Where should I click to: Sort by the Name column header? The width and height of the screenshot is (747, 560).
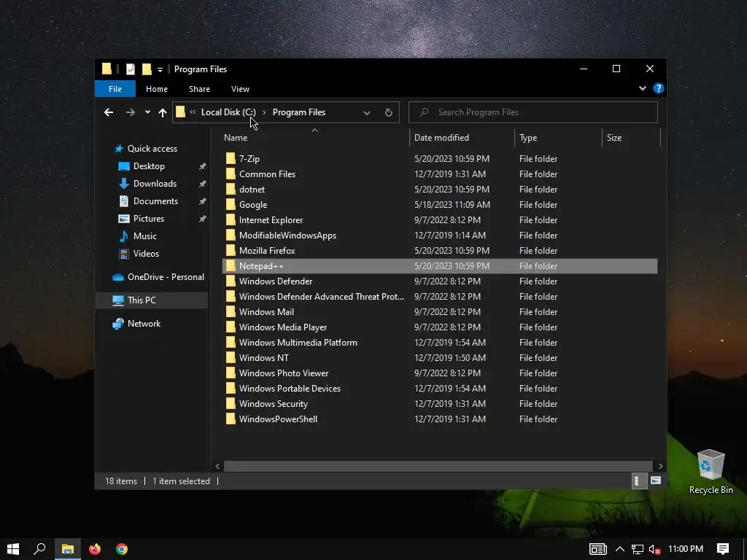(x=236, y=138)
